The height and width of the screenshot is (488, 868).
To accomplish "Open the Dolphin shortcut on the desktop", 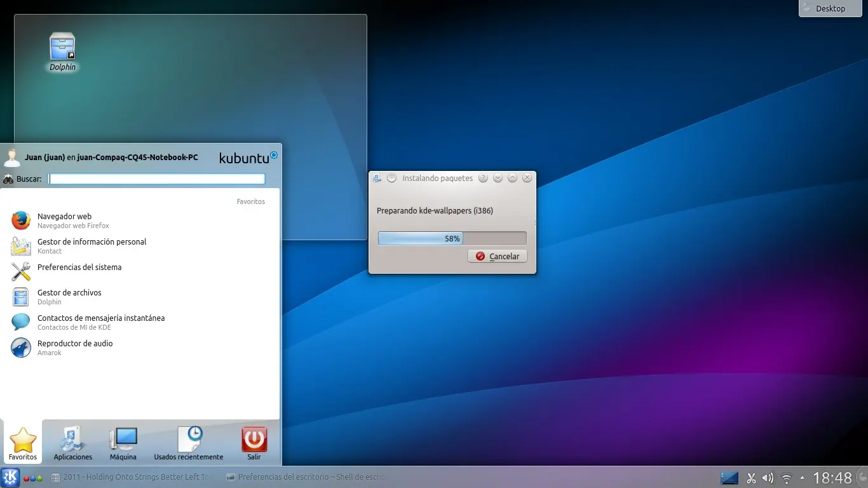I will pyautogui.click(x=62, y=52).
